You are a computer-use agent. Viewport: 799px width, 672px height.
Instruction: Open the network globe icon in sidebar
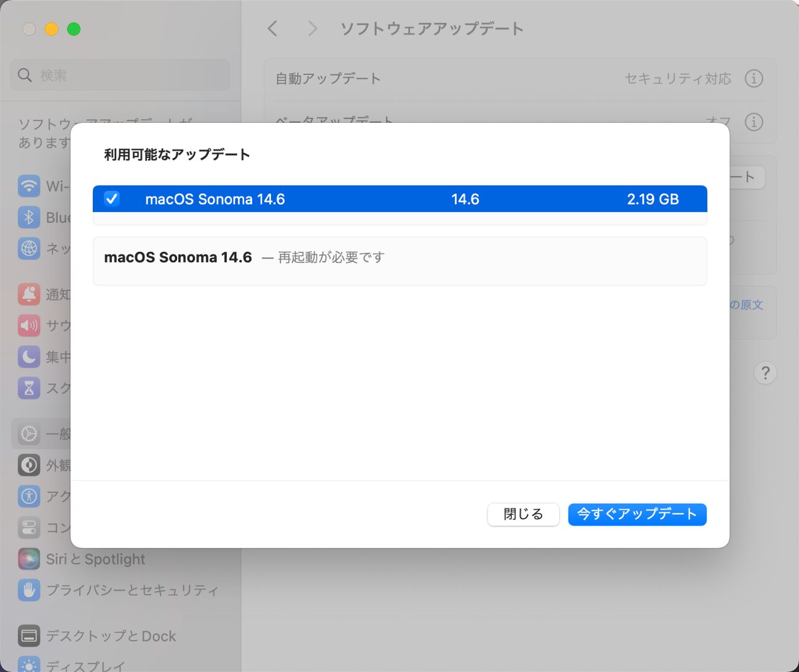tap(29, 248)
